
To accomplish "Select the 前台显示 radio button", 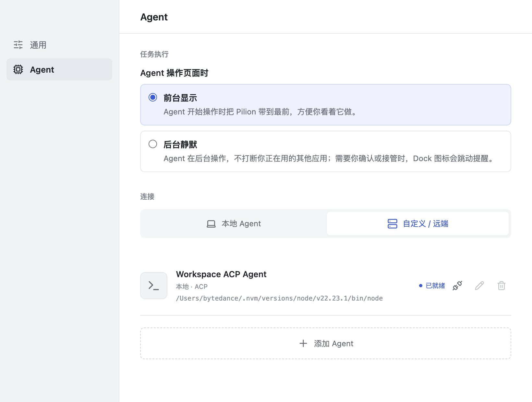I will [x=153, y=97].
